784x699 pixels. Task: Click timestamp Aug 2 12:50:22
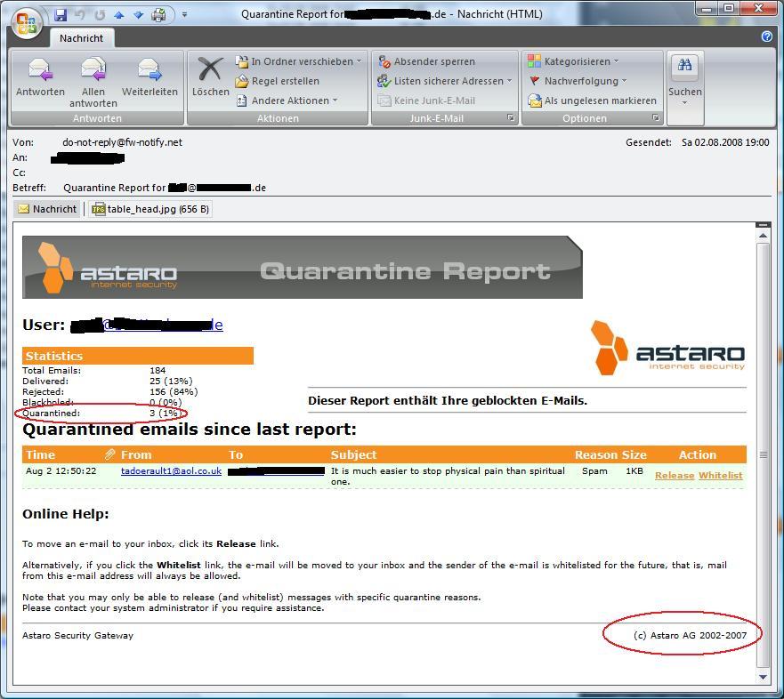61,470
